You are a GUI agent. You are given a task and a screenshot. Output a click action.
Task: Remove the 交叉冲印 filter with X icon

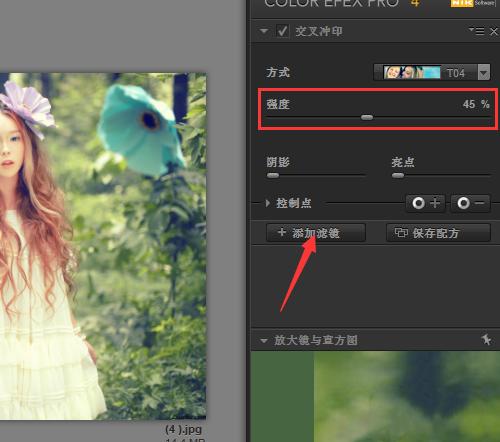494,32
